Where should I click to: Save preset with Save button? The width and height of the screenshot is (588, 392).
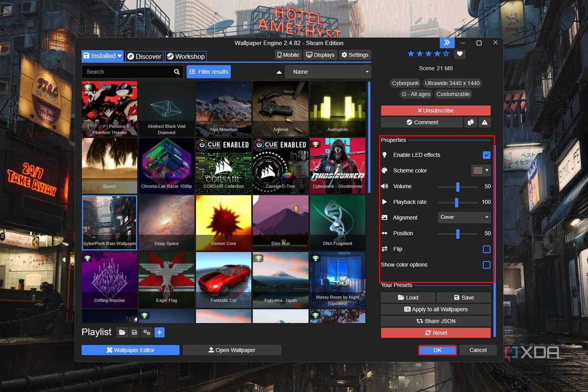pyautogui.click(x=464, y=298)
